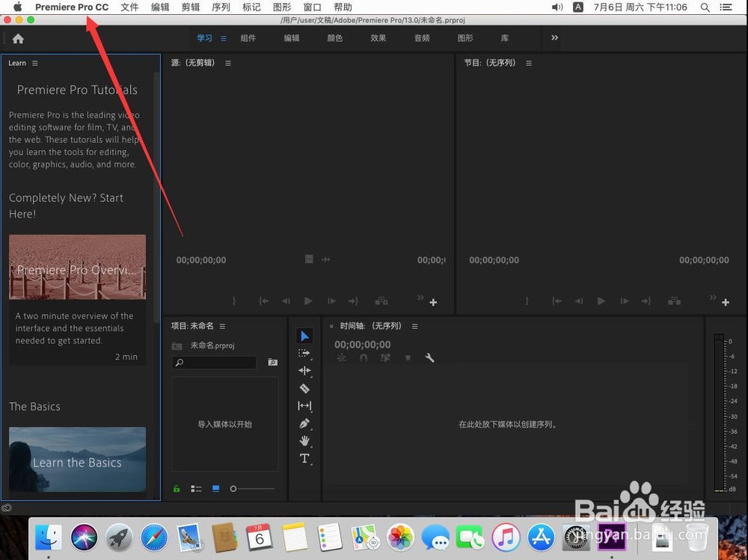748x560 pixels.
Task: Open the Timeline panel menu
Action: coord(414,326)
